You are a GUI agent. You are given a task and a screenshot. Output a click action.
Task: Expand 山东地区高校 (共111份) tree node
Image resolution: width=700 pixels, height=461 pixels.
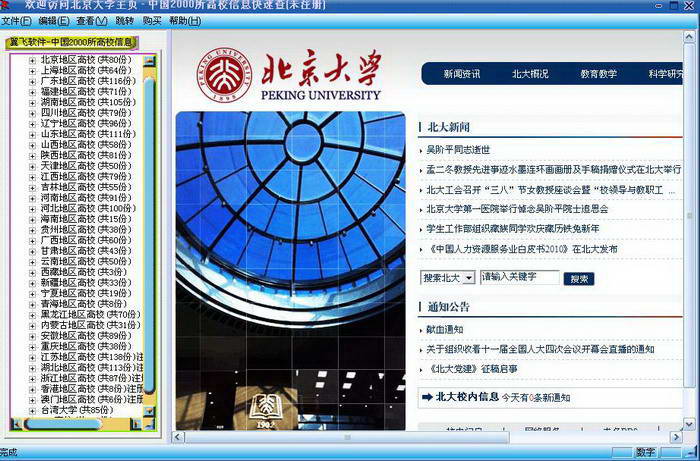point(32,134)
